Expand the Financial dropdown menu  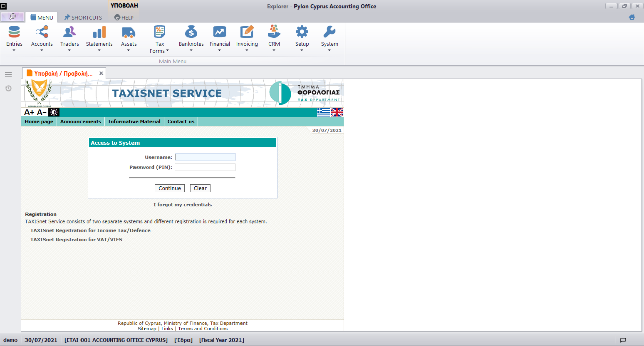coord(219,50)
